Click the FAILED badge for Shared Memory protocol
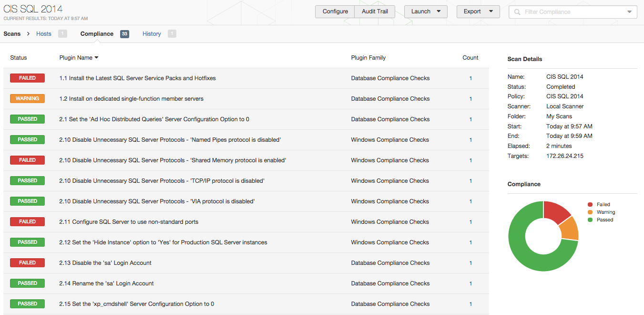This screenshot has height=315, width=644. point(27,160)
